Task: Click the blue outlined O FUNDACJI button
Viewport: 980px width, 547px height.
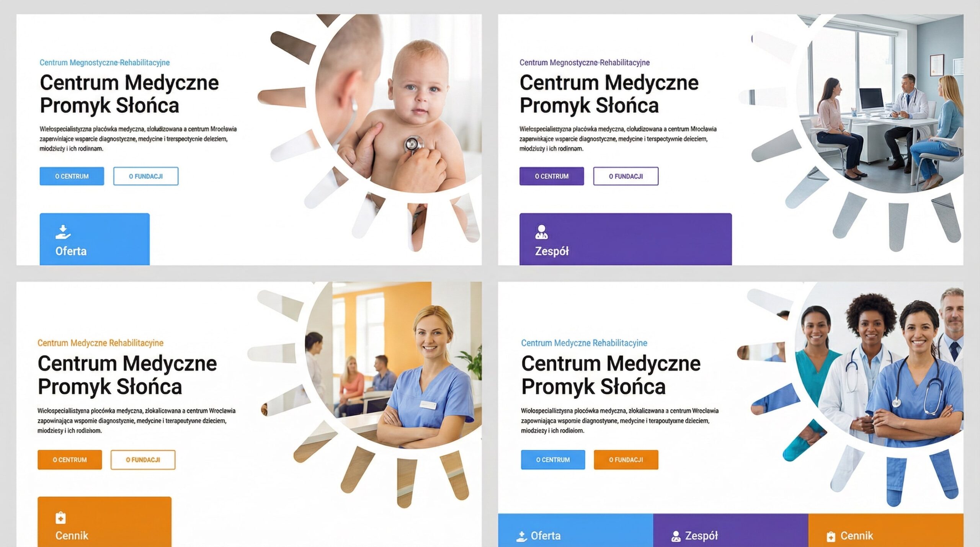Action: [x=145, y=176]
